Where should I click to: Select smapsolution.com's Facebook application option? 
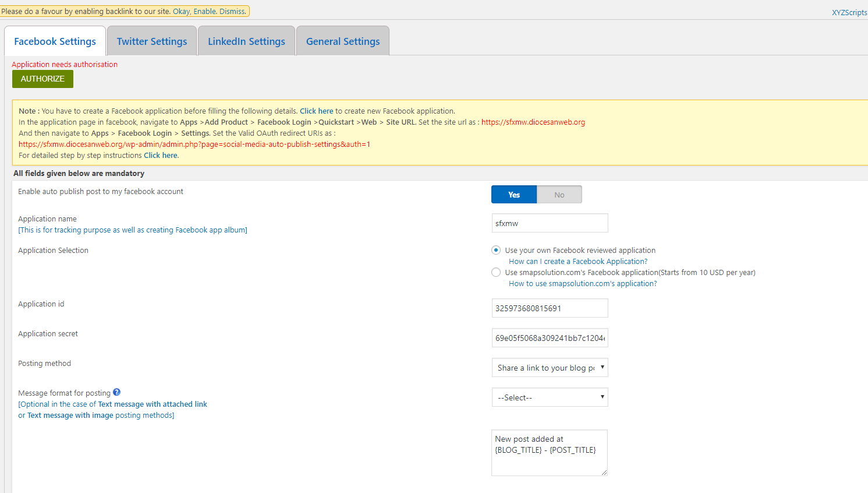[496, 272]
